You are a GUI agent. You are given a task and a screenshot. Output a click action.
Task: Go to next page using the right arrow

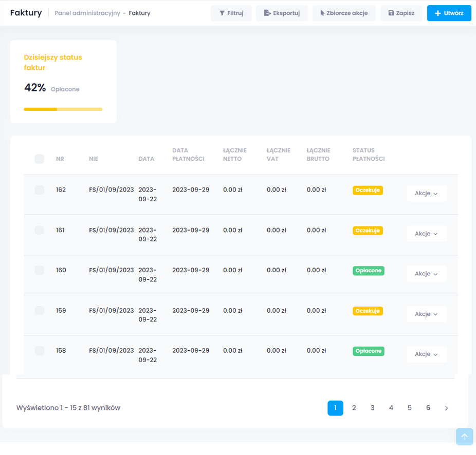(446, 408)
